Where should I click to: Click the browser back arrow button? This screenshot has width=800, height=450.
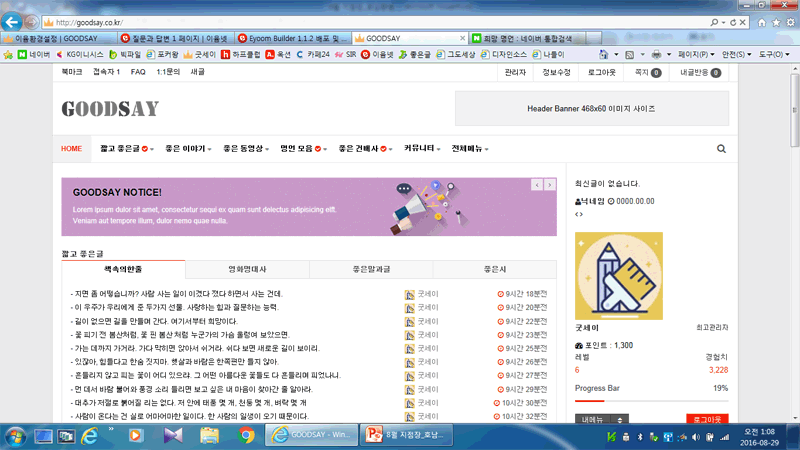(11, 22)
